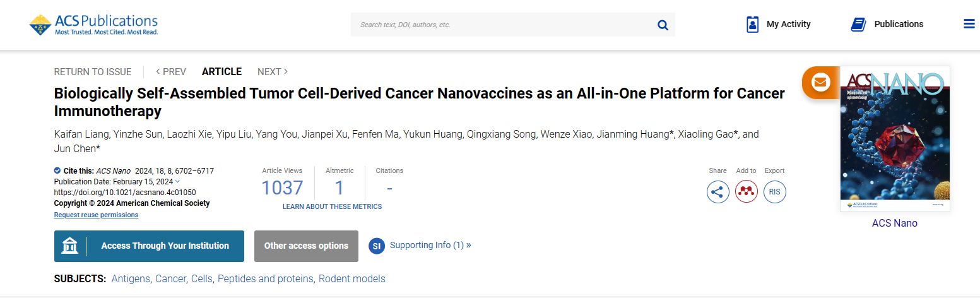Click the orange email envelope icon
The image size is (980, 298).
point(820,82)
